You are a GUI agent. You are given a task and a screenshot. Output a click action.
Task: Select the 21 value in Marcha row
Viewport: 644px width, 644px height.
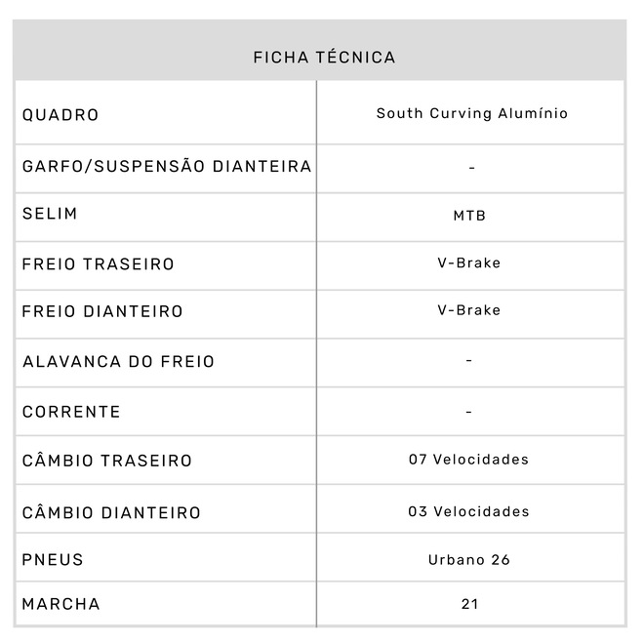(x=469, y=605)
